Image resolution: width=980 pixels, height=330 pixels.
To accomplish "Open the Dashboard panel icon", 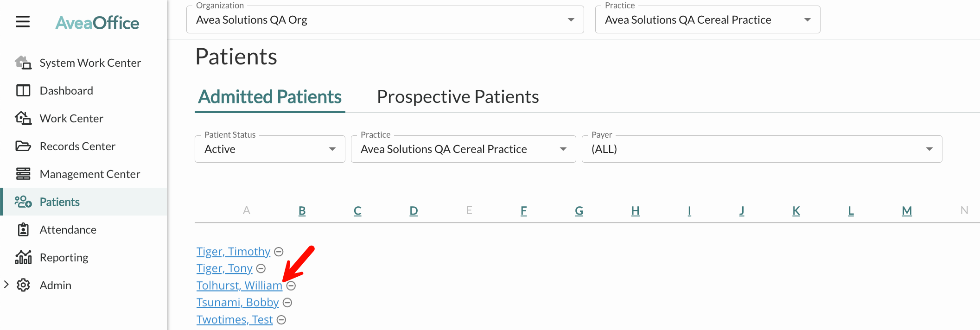I will click(x=23, y=90).
